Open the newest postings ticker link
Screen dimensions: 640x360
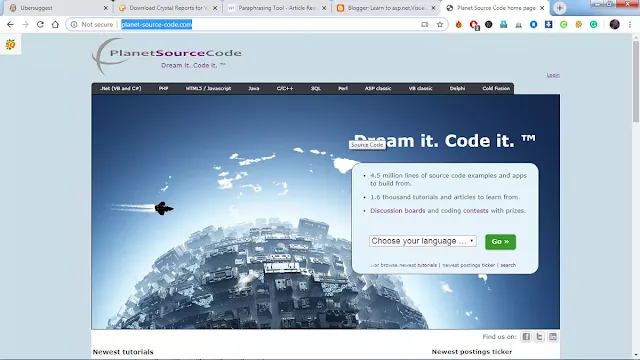click(x=469, y=265)
